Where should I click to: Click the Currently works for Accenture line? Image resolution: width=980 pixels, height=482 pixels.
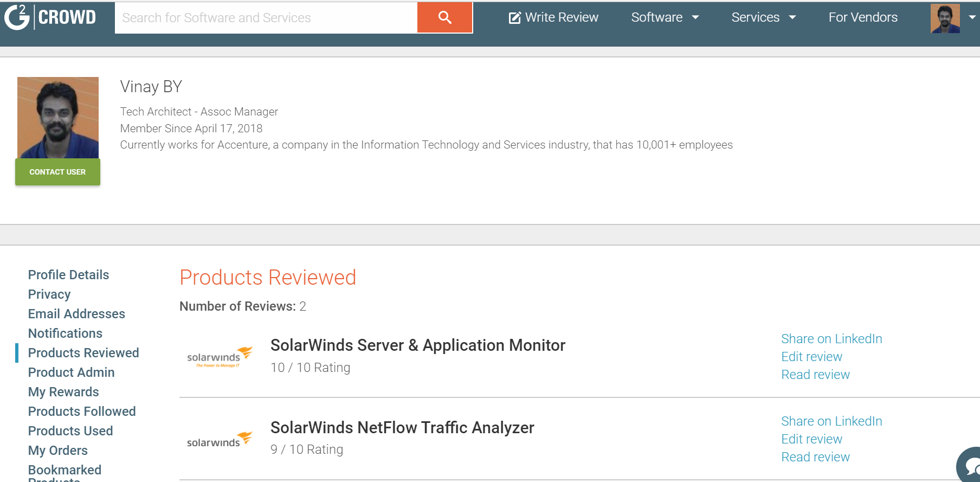[427, 145]
